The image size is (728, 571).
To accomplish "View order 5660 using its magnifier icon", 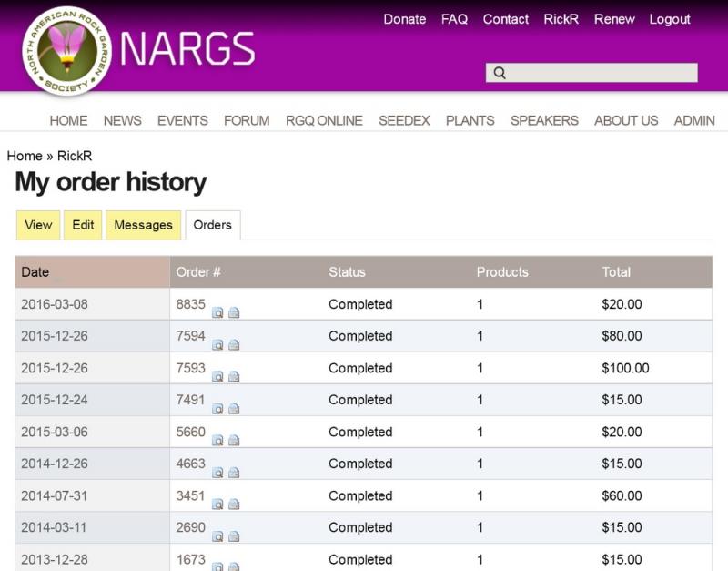I will click(217, 440).
